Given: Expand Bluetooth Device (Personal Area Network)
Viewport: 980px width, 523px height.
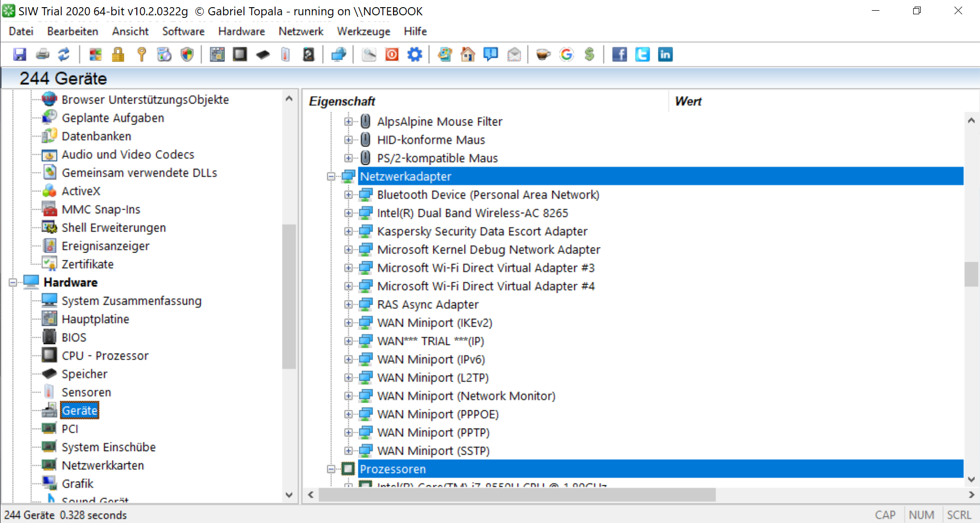Looking at the screenshot, I should [x=348, y=195].
